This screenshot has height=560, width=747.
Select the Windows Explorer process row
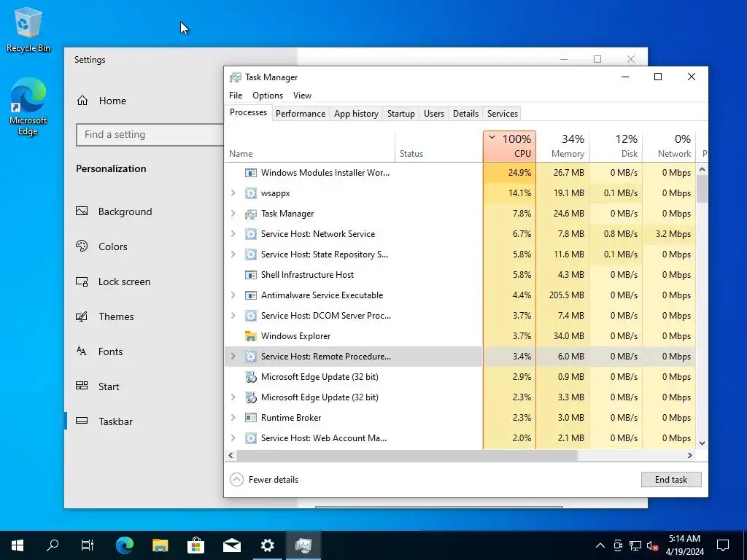pyautogui.click(x=460, y=336)
